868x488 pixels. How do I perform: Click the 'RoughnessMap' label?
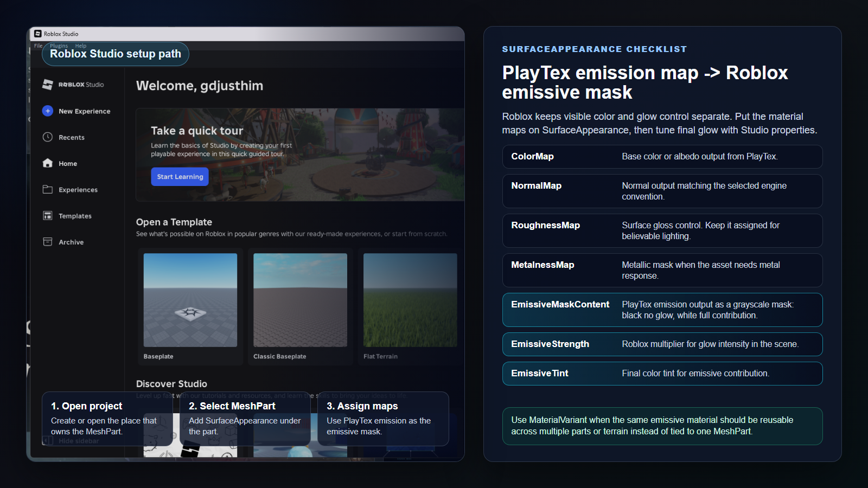coord(545,225)
